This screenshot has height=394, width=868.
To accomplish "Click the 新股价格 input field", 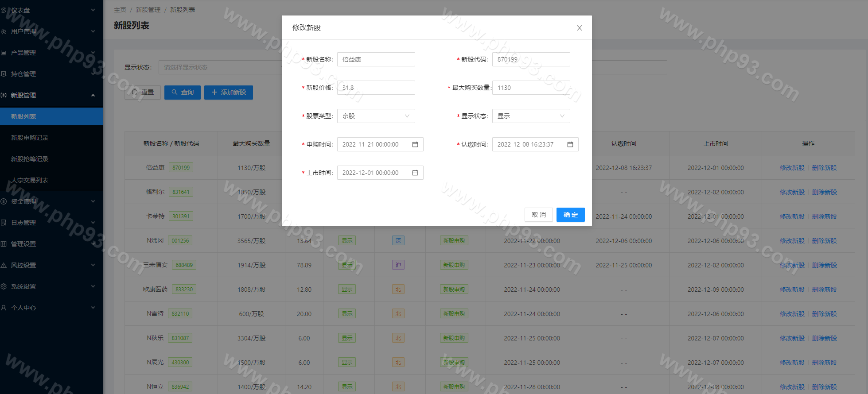I will pyautogui.click(x=376, y=88).
